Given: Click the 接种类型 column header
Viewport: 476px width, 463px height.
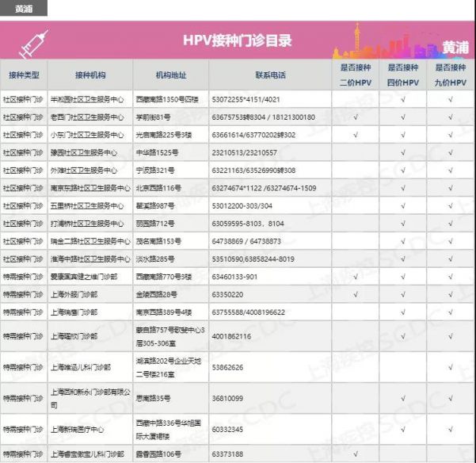Looking at the screenshot, I should [24, 75].
